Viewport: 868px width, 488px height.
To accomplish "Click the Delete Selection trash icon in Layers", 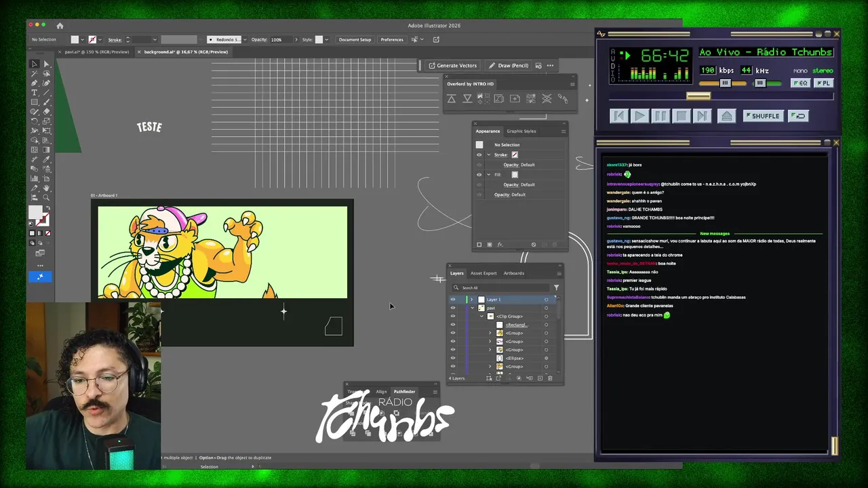I will 550,378.
